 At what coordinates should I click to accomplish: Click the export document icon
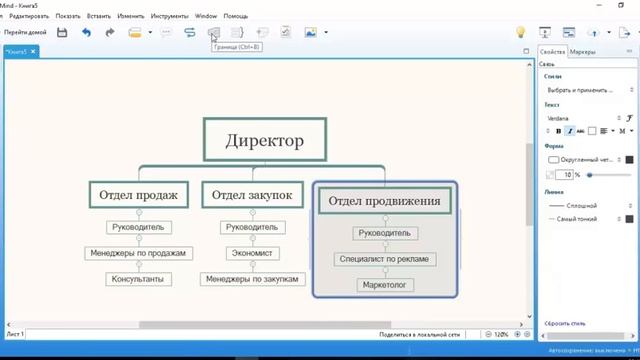[624, 32]
